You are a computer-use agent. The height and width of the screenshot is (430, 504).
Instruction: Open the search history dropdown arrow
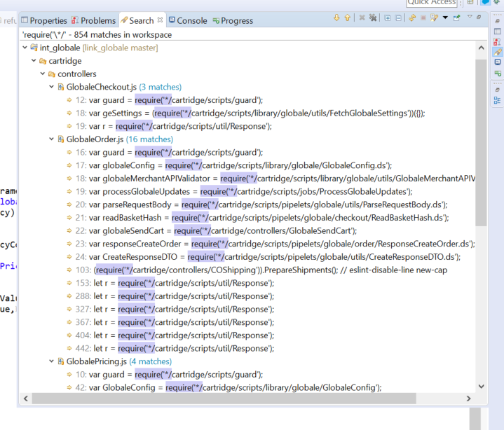coord(445,18)
